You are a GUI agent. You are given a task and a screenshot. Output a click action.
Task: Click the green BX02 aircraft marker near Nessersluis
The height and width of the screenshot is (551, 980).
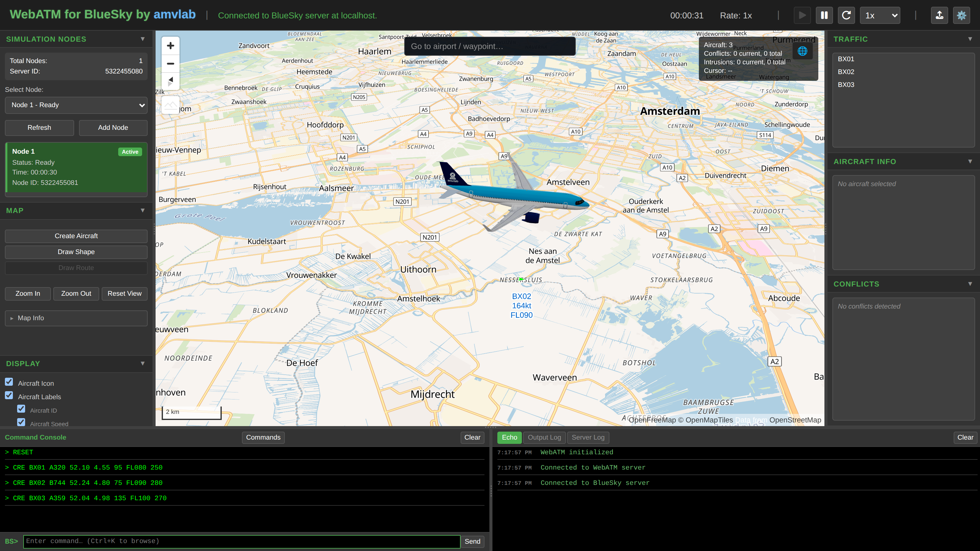point(521,279)
